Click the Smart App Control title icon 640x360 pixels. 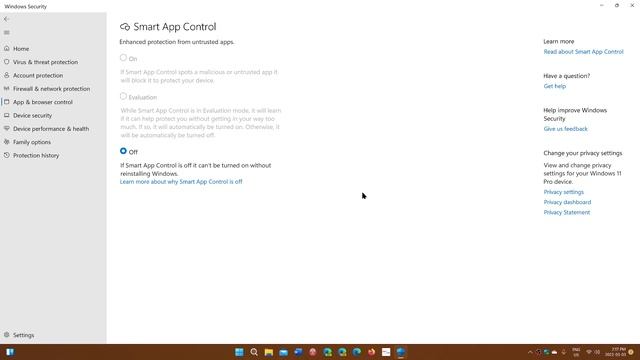(x=125, y=27)
